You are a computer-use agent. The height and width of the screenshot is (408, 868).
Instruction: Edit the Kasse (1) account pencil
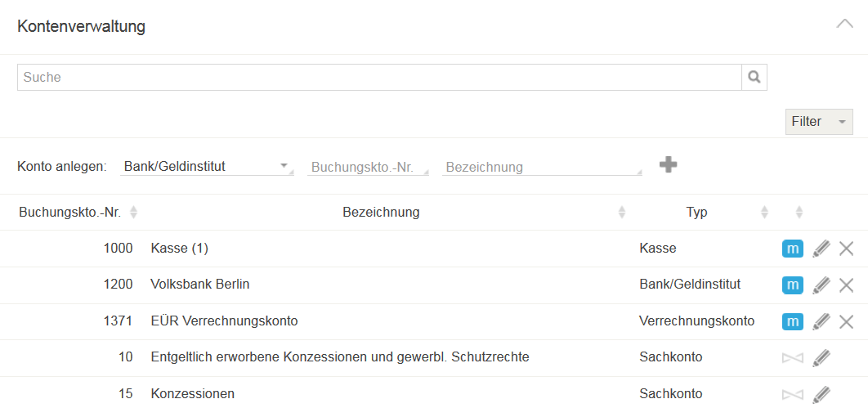[821, 249]
